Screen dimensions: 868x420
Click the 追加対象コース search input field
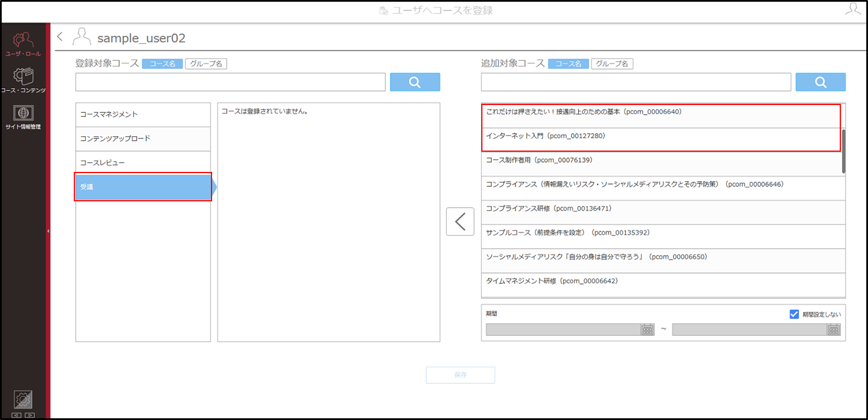pos(636,82)
